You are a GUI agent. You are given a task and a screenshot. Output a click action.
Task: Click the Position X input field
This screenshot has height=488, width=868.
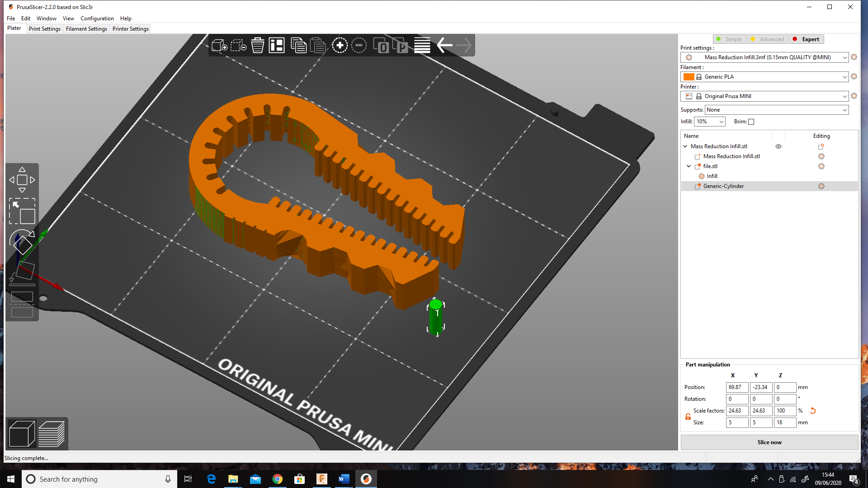[737, 387]
